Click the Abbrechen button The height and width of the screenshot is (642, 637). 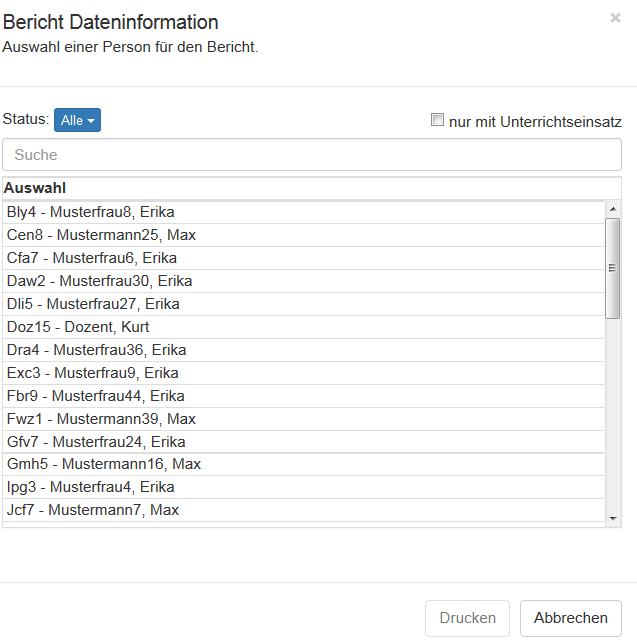570,618
